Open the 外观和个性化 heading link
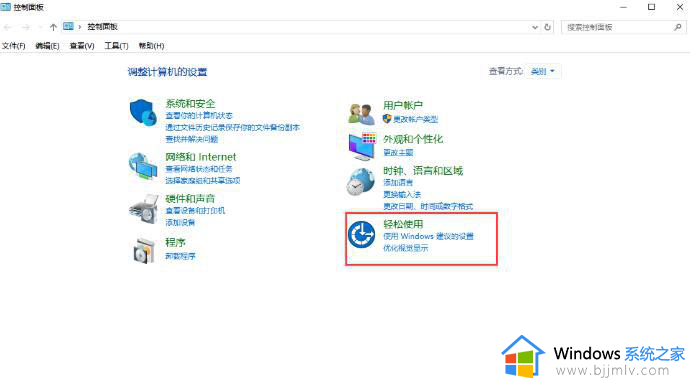The height and width of the screenshot is (384, 690). 413,139
